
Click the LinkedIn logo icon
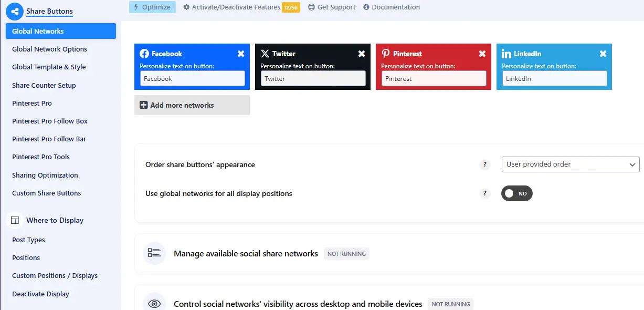506,54
